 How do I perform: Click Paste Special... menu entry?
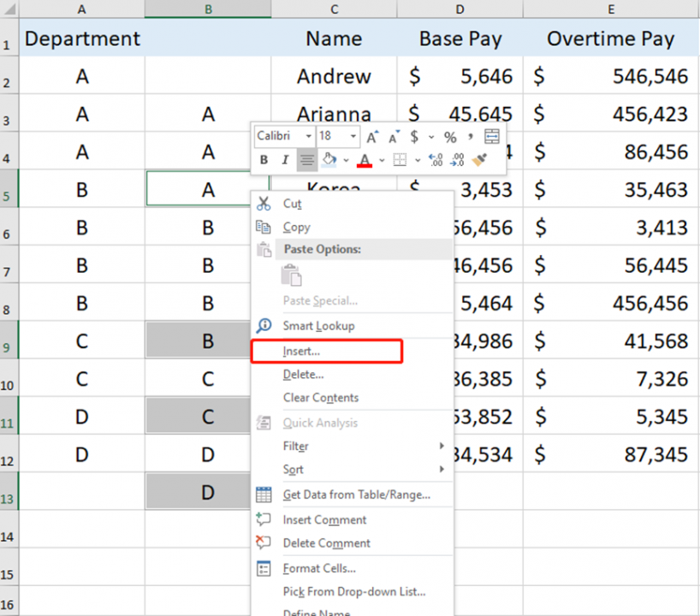coord(353,301)
